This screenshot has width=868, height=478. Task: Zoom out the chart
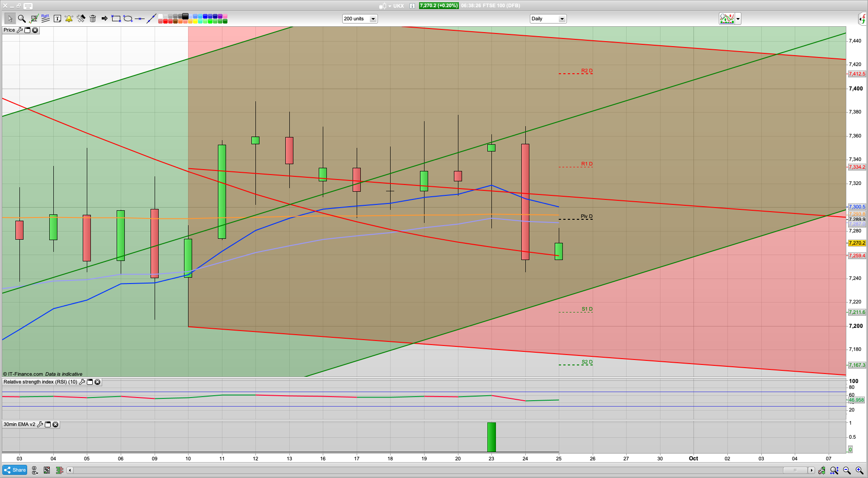pyautogui.click(x=847, y=470)
